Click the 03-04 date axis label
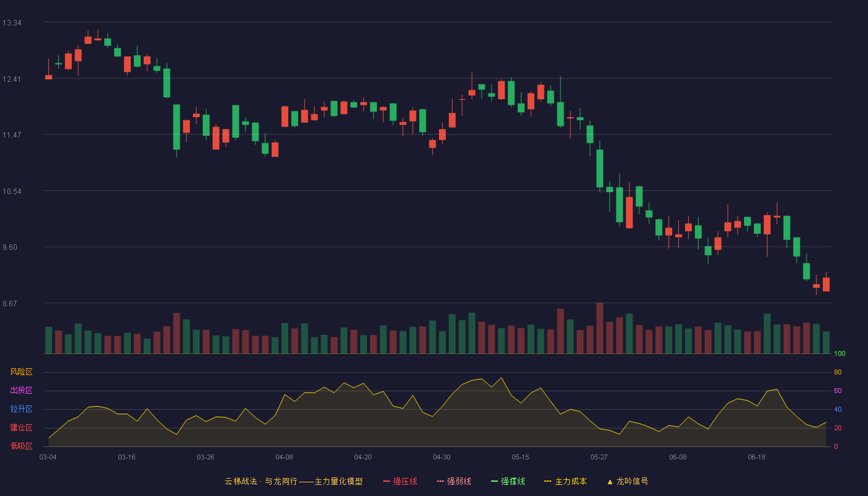 click(x=48, y=457)
